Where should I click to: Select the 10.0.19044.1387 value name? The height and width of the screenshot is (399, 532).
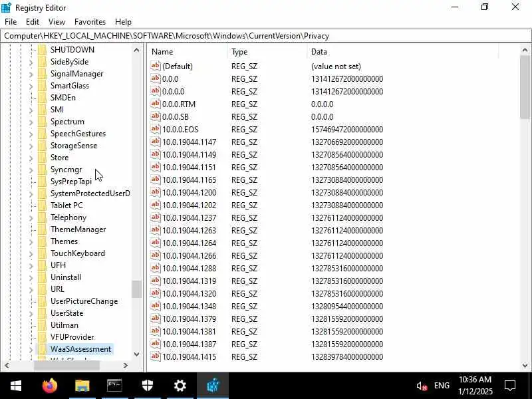point(190,344)
